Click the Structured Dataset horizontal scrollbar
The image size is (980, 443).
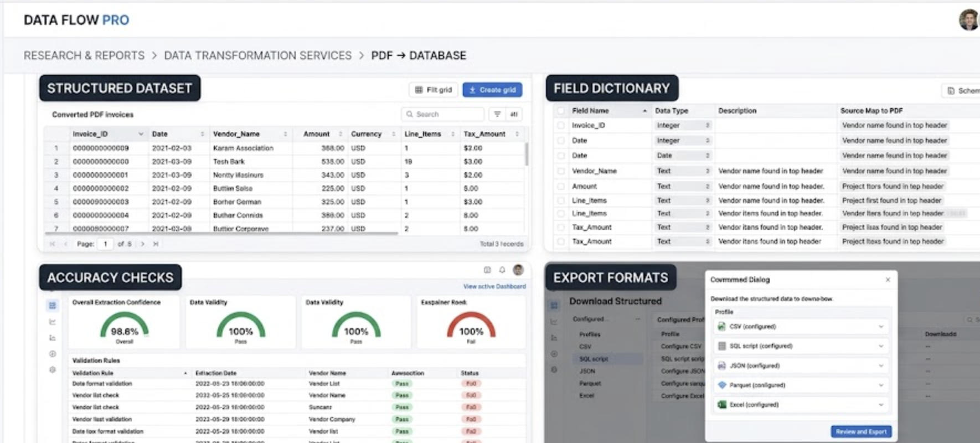(221, 233)
